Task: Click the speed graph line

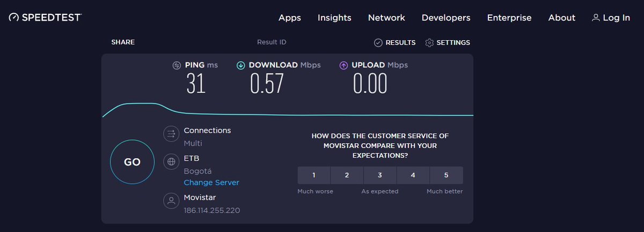Action: [x=288, y=110]
